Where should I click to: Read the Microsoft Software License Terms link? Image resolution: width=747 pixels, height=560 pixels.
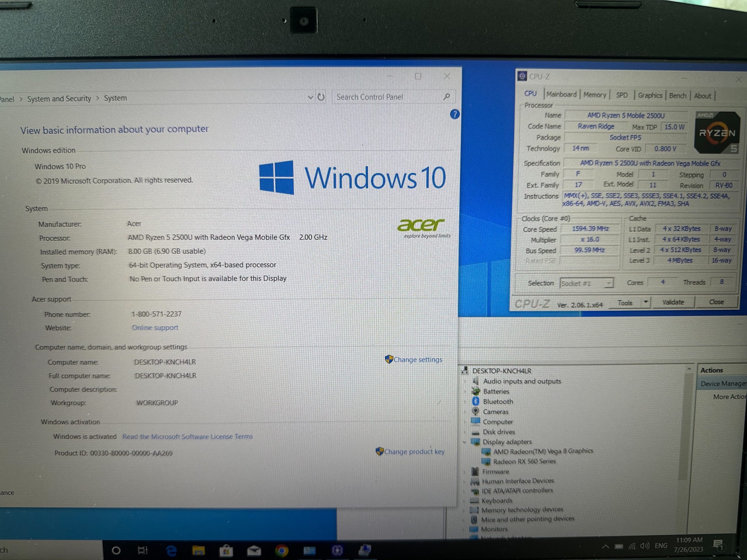(187, 437)
